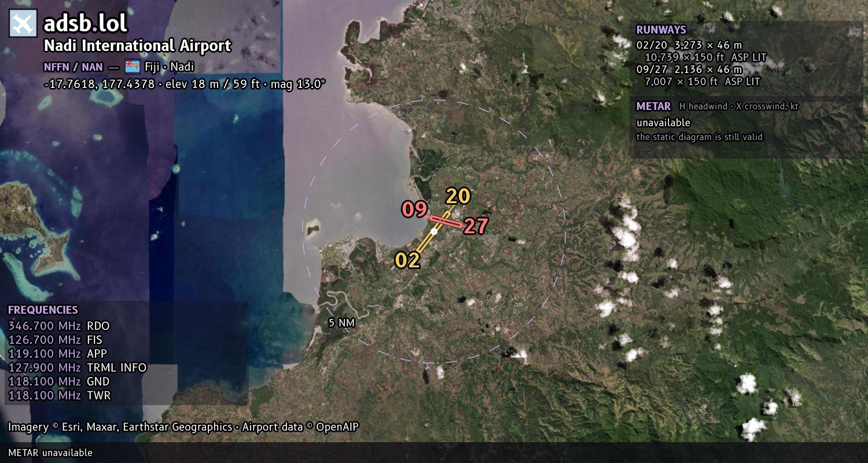Click runway end label 20
This screenshot has width=868, height=463.
click(x=458, y=197)
